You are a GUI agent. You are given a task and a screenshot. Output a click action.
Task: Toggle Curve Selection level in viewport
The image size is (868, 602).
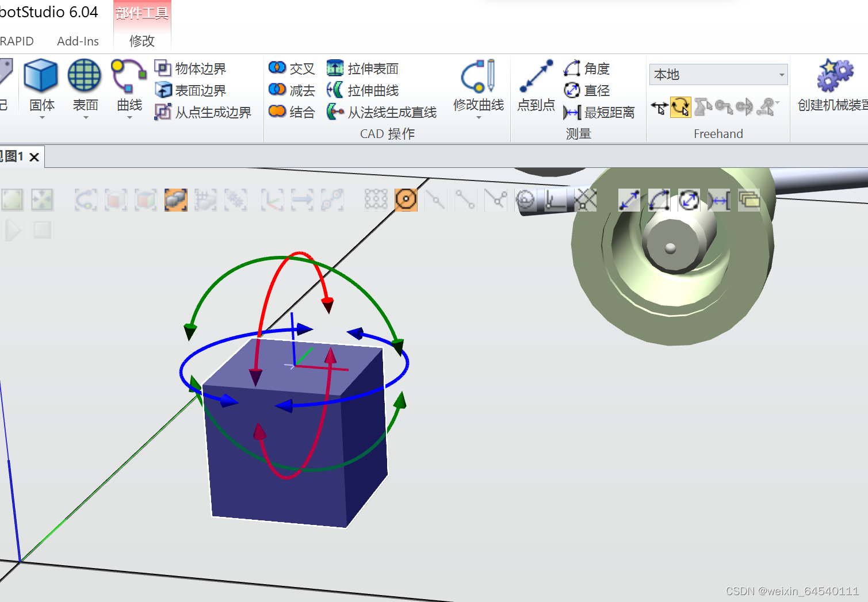[x=86, y=200]
